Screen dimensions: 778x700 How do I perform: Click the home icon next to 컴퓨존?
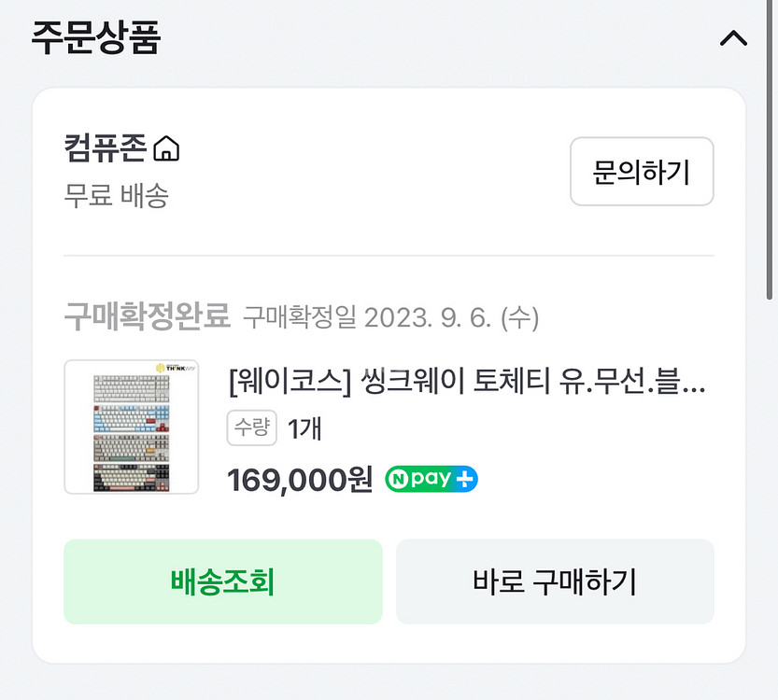pos(165,147)
